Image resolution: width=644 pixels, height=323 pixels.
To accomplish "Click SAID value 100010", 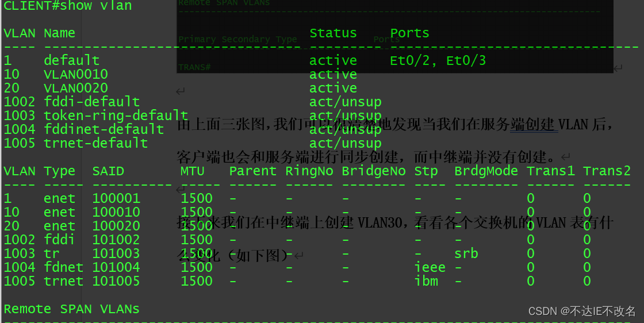I will pos(116,212).
